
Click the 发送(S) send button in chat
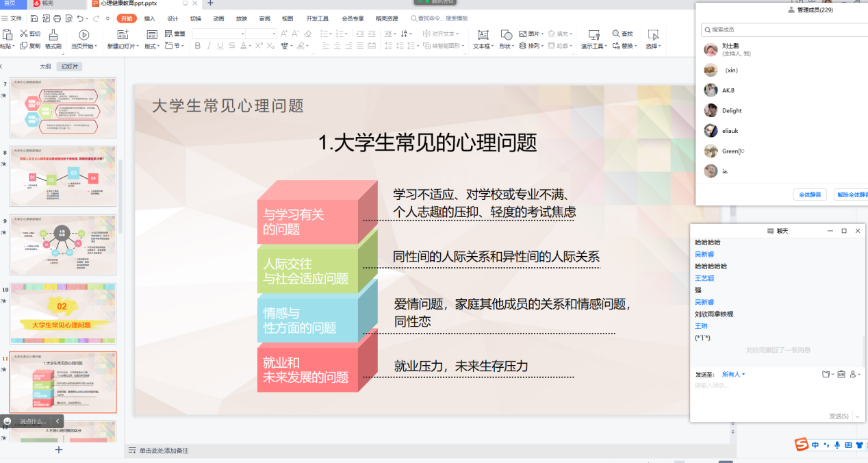tap(839, 416)
